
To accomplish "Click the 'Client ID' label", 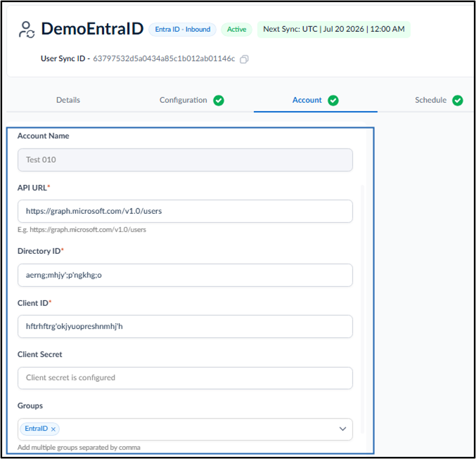I will (33, 303).
